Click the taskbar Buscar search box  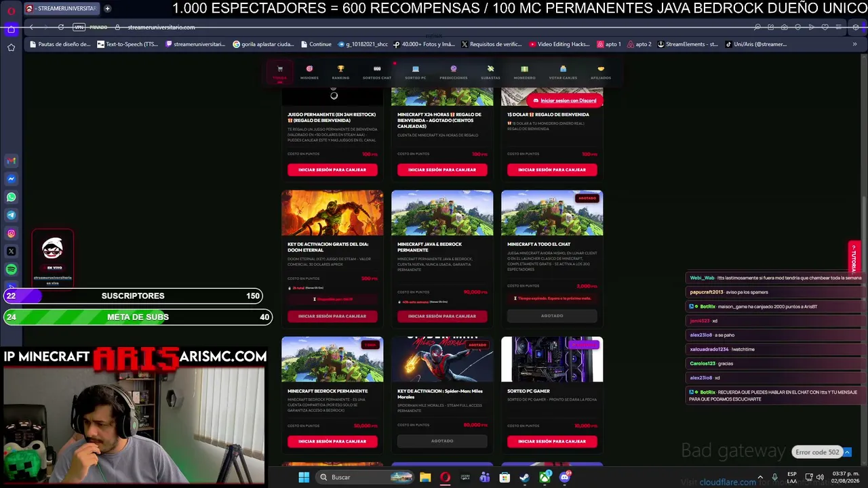tap(366, 477)
